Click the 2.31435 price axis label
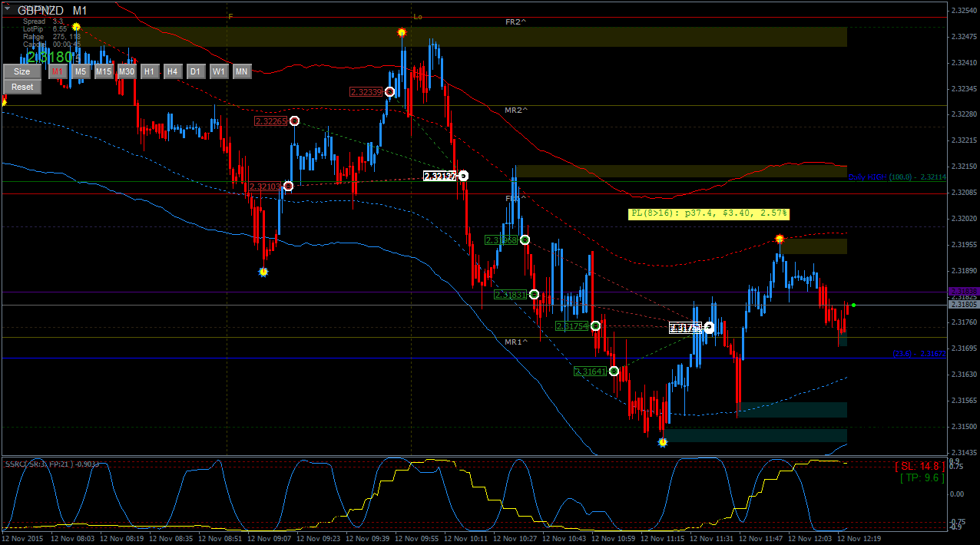The height and width of the screenshot is (545, 980). 963,453
